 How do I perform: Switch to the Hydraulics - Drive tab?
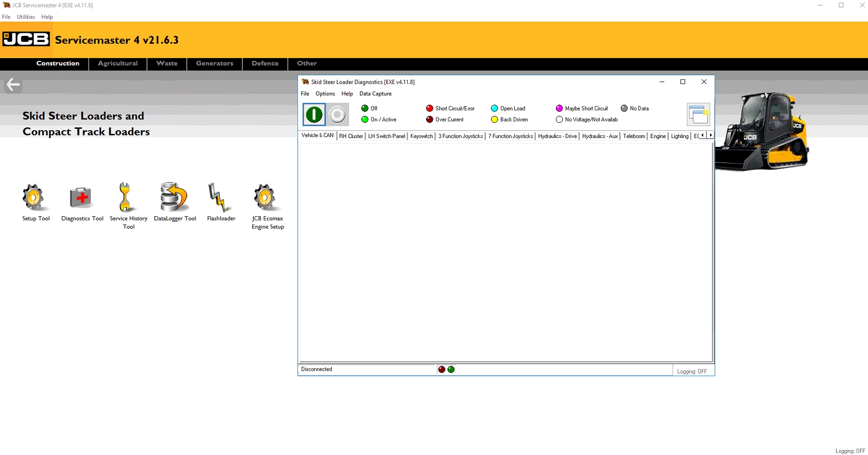click(557, 136)
